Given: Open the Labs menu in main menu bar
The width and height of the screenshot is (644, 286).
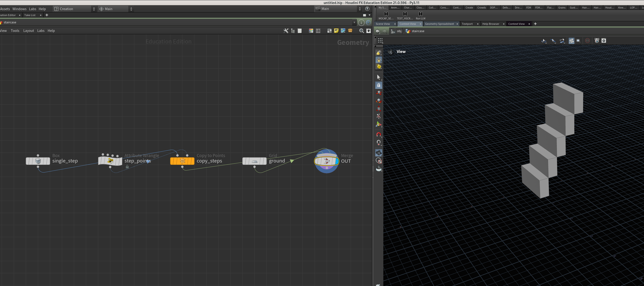Looking at the screenshot, I should tap(33, 9).
